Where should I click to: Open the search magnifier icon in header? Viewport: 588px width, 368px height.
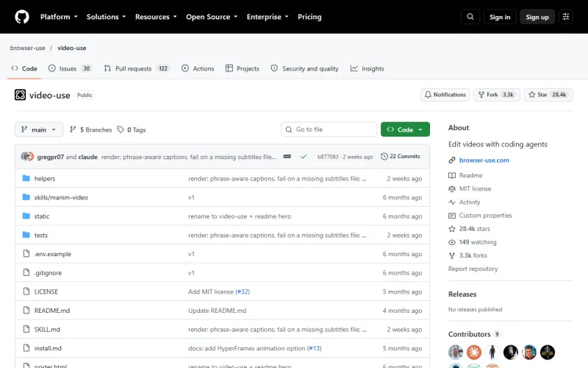pyautogui.click(x=470, y=17)
